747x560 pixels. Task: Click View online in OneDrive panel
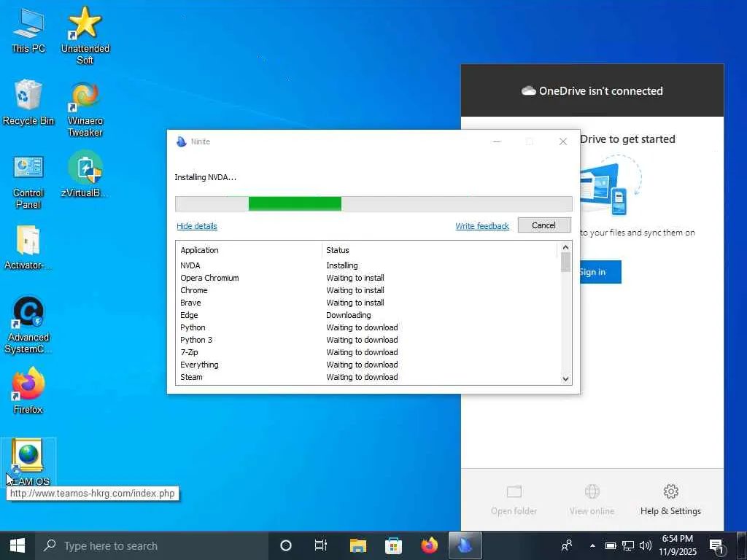point(592,499)
